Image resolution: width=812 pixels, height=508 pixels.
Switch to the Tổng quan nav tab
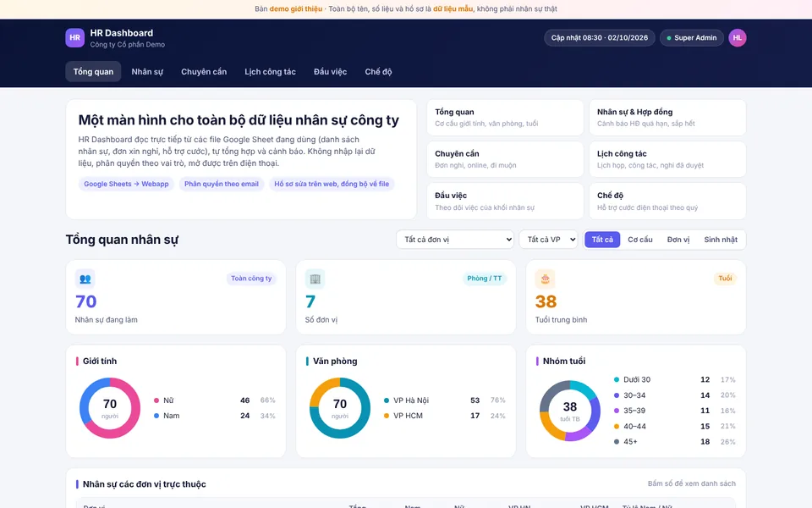(x=93, y=71)
